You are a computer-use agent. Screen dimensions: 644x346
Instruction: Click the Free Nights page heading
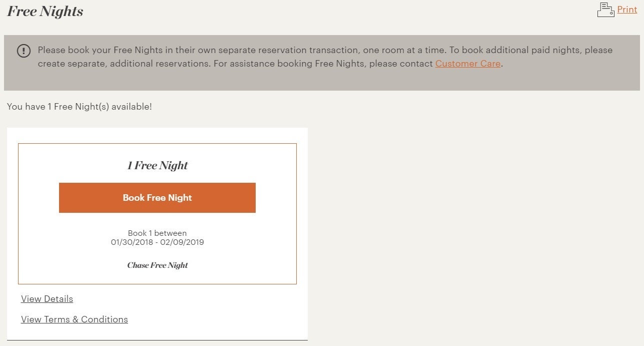(45, 12)
